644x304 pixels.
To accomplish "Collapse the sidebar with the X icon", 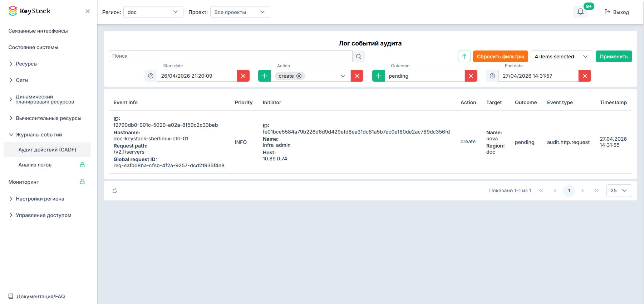I will click(88, 11).
